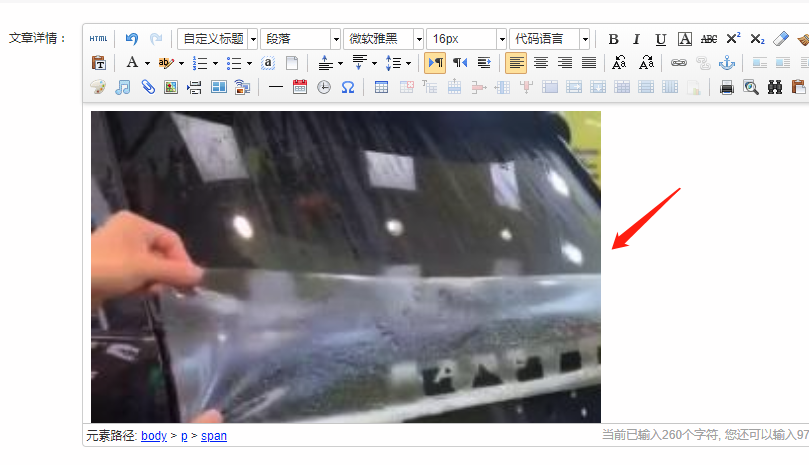Toggle underline formatting

click(661, 39)
